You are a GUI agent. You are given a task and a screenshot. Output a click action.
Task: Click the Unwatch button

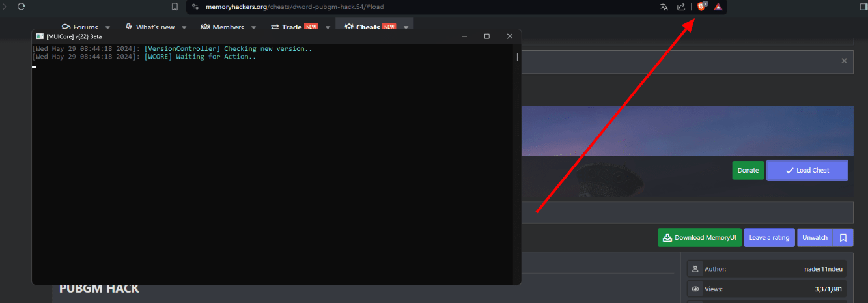[815, 238]
